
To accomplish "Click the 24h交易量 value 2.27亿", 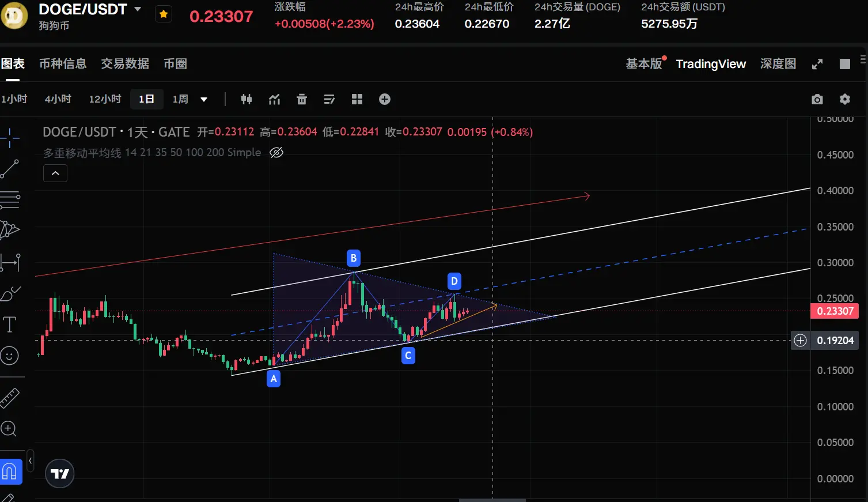I will [552, 24].
